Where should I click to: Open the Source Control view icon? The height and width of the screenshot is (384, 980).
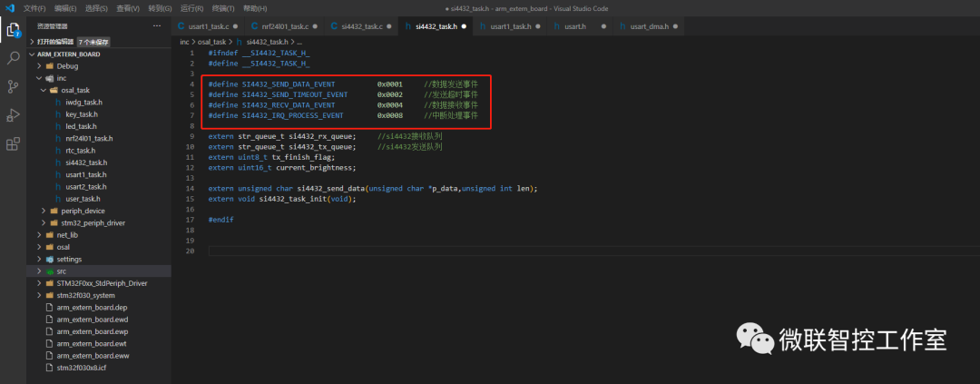(x=14, y=87)
